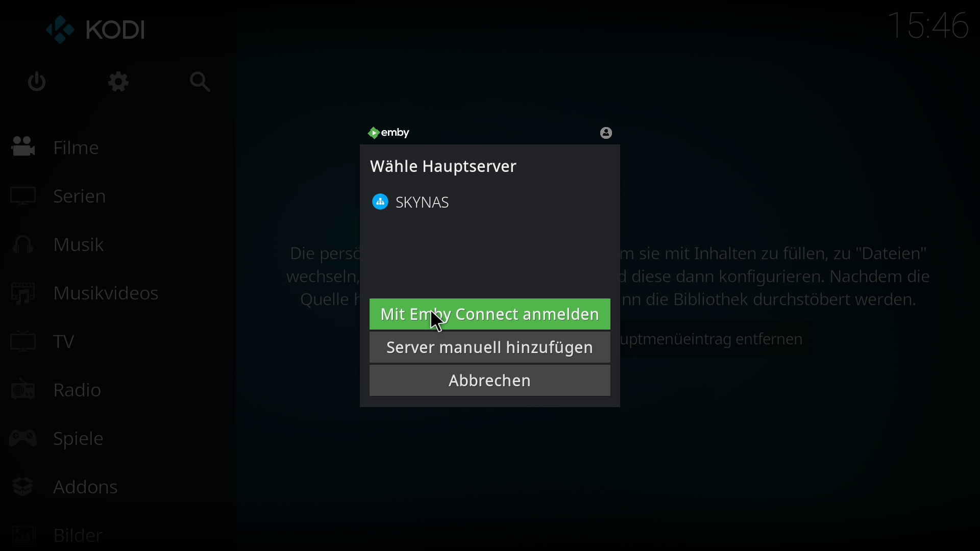Choose Server manuell hinzufügen

pos(490,347)
